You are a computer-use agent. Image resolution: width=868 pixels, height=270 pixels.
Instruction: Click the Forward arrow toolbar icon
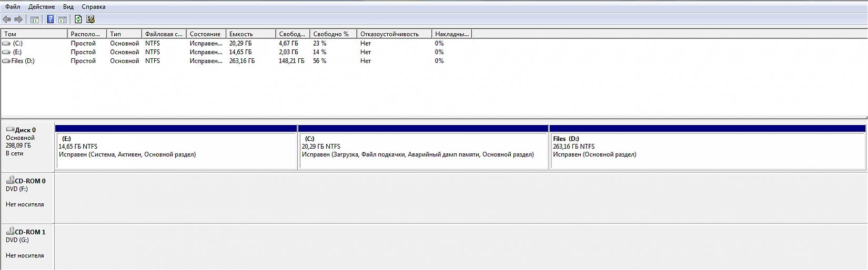click(x=18, y=19)
